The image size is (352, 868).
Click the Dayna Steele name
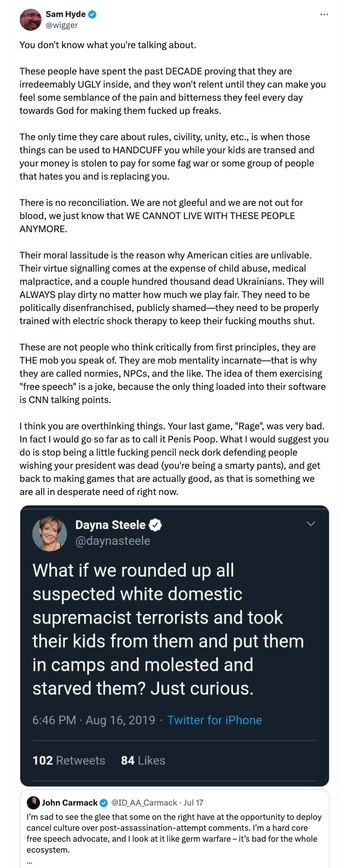click(x=111, y=525)
